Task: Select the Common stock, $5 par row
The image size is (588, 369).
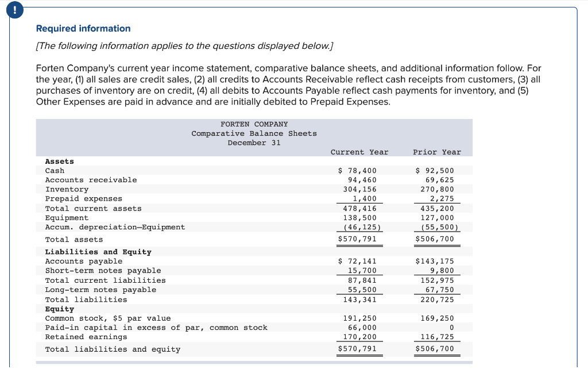Action: tap(107, 318)
